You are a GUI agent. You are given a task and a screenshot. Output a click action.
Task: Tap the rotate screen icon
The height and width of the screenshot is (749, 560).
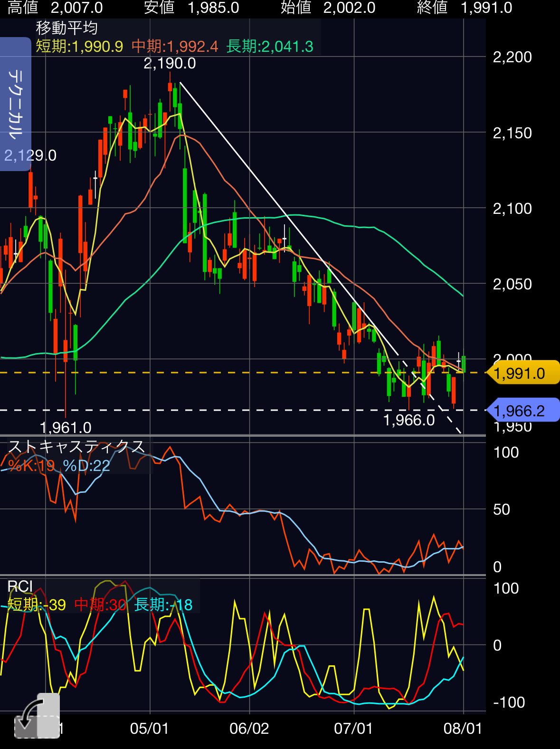pyautogui.click(x=37, y=716)
